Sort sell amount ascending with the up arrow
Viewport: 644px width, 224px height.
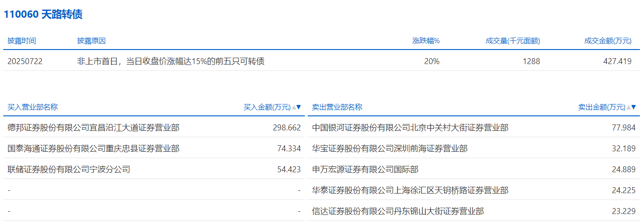[x=628, y=107]
